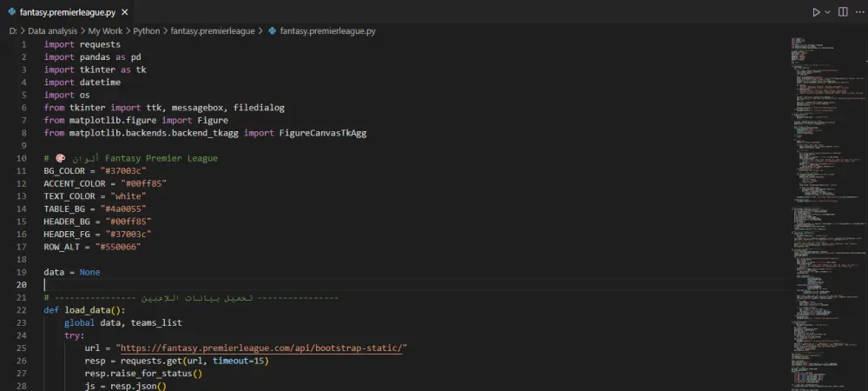This screenshot has width=868, height=391.
Task: Close the fantasy.premierleague.py tab
Action: pos(125,11)
